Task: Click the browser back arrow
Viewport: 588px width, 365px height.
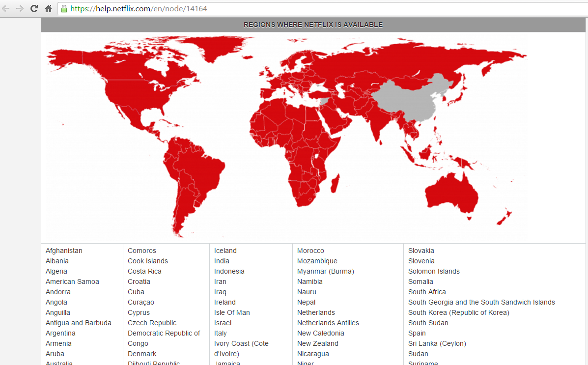Action: [x=6, y=8]
